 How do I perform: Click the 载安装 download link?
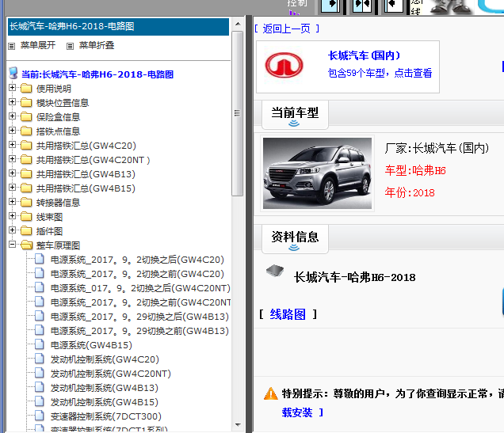click(x=297, y=412)
